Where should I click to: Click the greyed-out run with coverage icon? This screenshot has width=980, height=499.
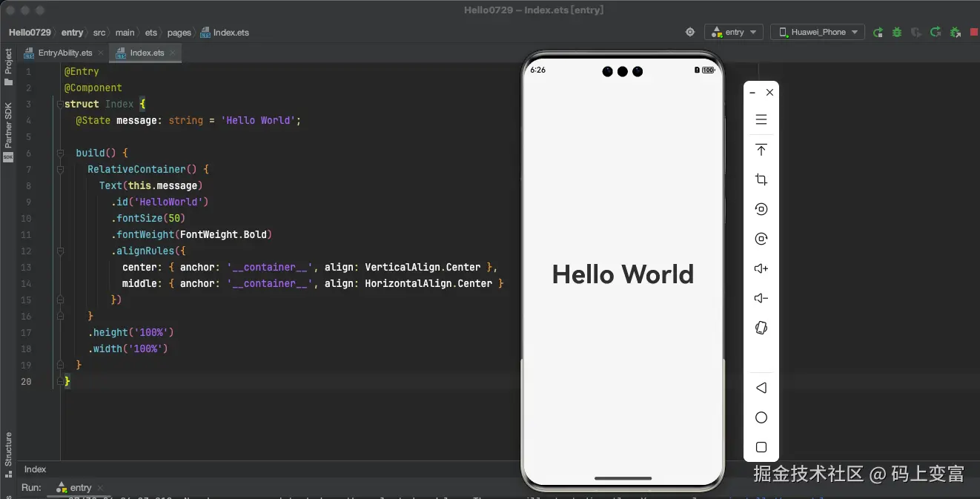[916, 32]
